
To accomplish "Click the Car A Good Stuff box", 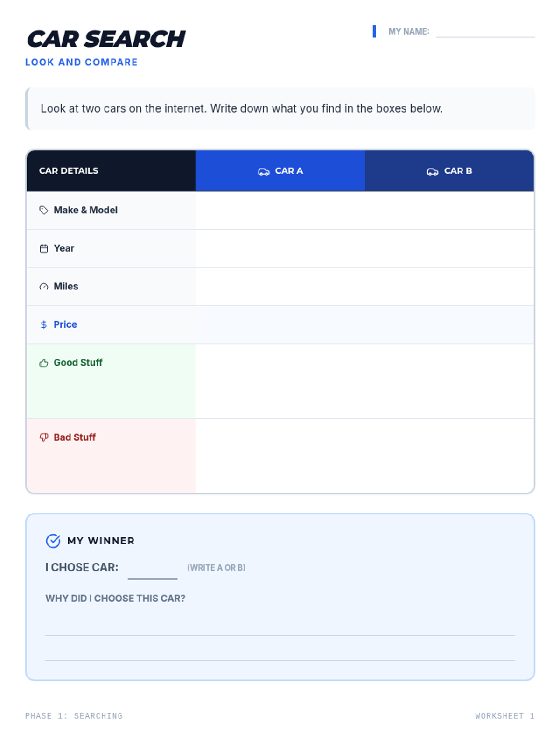I will click(280, 381).
